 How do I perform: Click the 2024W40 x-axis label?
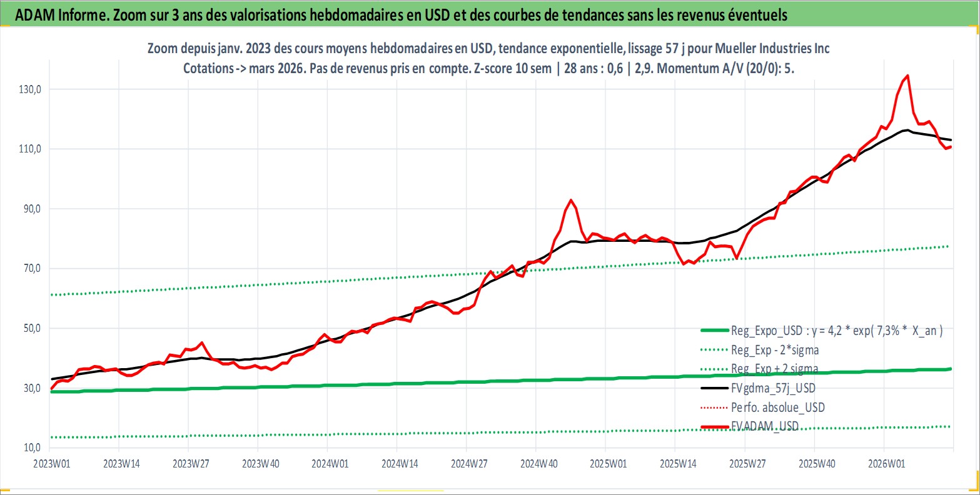point(538,464)
